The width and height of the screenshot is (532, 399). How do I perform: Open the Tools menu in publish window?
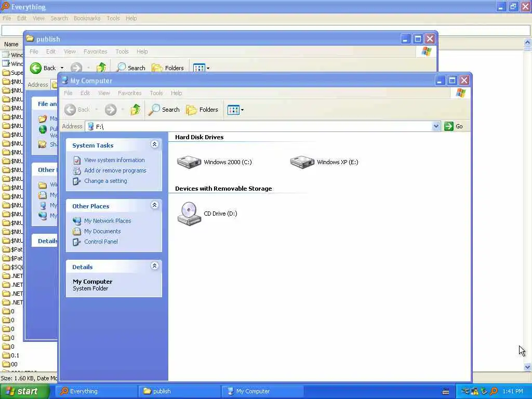point(122,51)
